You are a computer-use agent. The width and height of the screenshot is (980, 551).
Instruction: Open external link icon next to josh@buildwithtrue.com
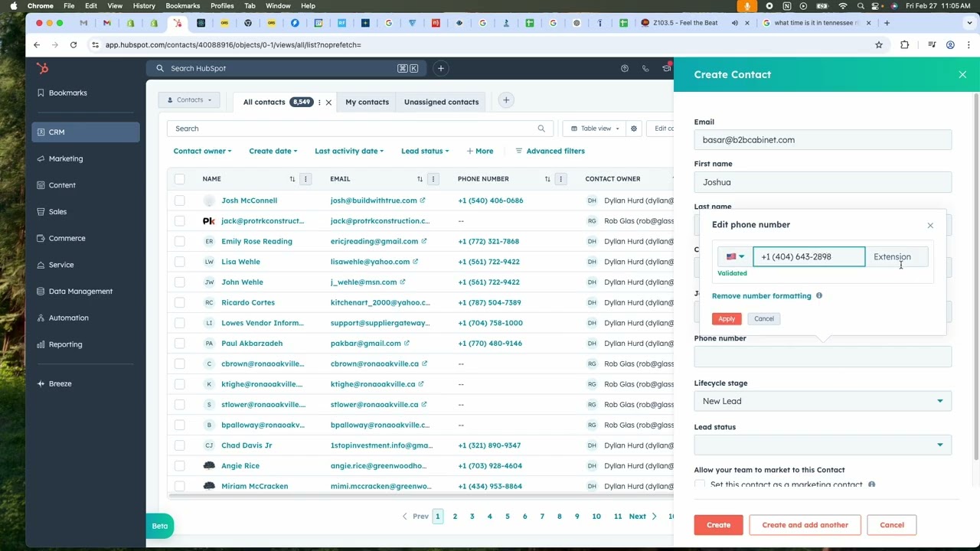(x=423, y=201)
